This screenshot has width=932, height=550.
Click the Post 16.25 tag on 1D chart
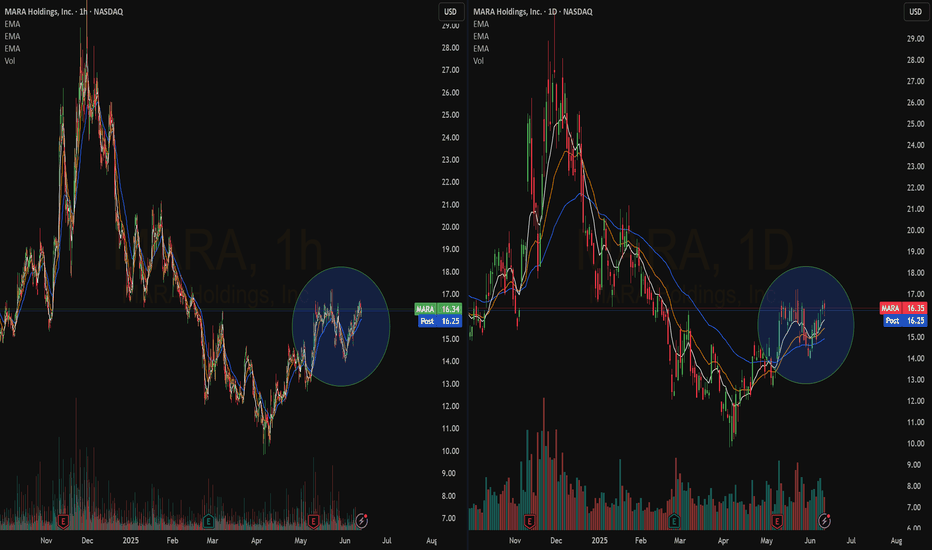[905, 320]
